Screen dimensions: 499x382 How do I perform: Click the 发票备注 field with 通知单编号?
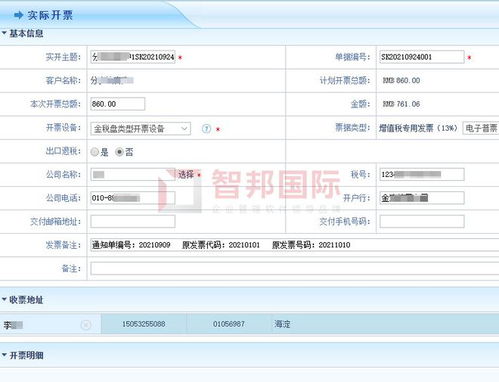point(295,245)
